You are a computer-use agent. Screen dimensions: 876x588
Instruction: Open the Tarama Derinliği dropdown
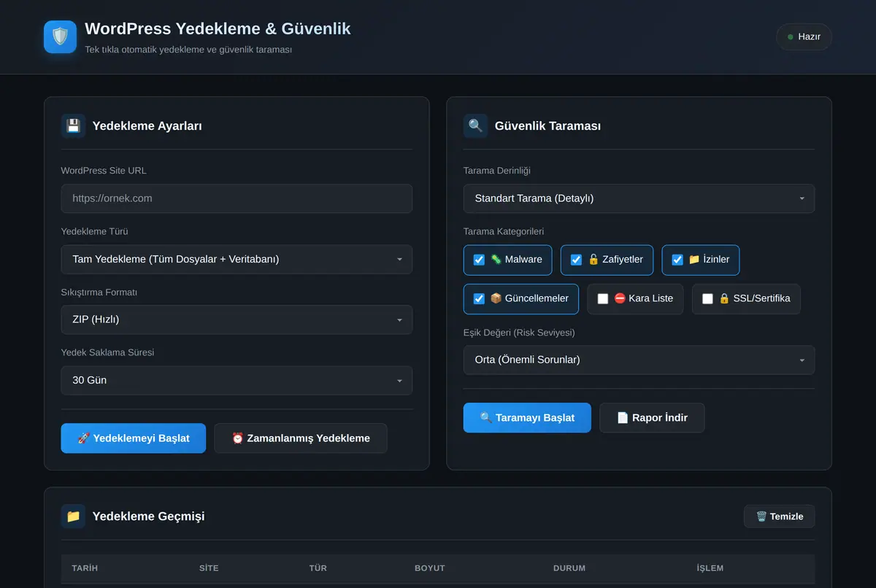(639, 198)
